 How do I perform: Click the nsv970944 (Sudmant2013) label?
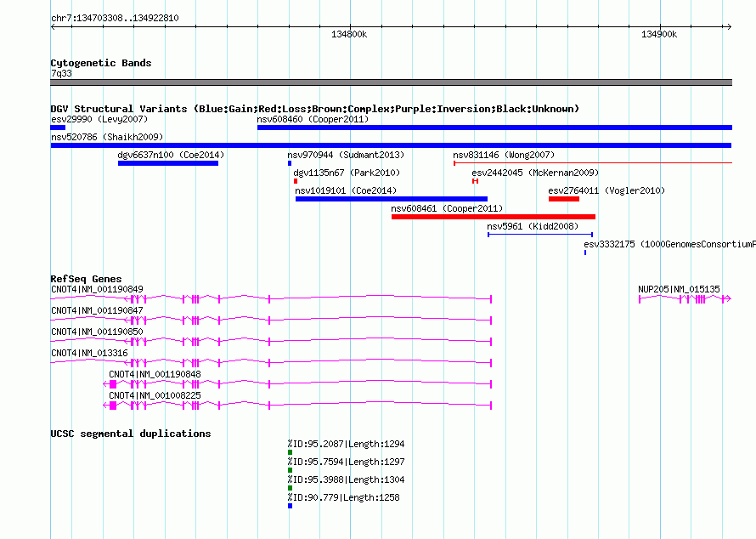coord(346,155)
